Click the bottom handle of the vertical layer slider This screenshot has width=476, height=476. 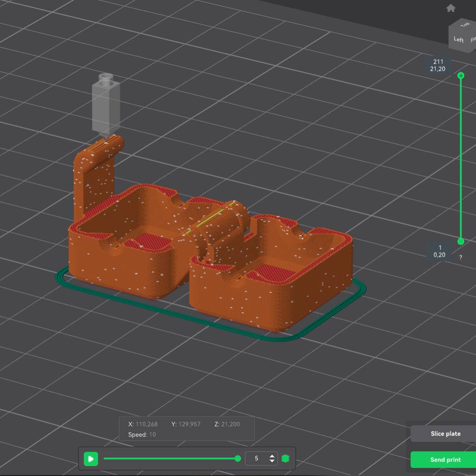[x=461, y=242]
